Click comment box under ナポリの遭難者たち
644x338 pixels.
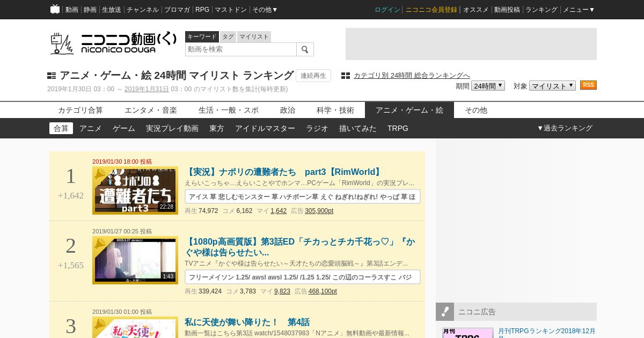303,196
